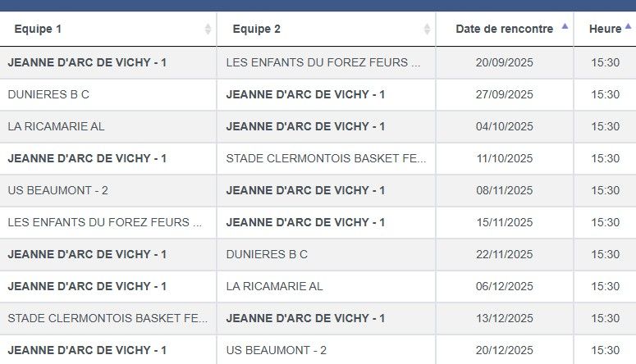Select the Equipe 1 column header
Image resolution: width=636 pixels, height=364 pixels.
[108, 30]
